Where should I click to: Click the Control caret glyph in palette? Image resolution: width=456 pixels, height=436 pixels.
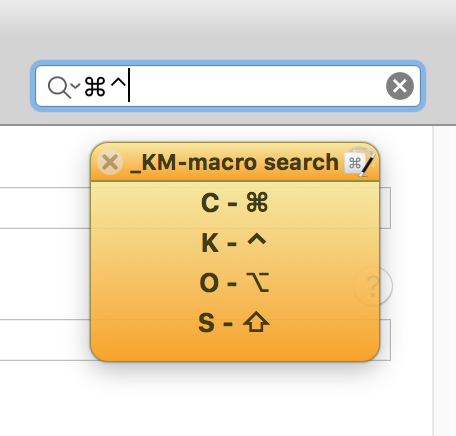click(x=257, y=239)
